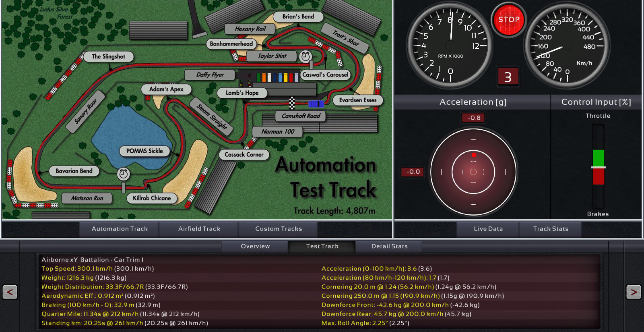Click the stopwatch icon near Taylor Stint
This screenshot has width=644, height=332.
[x=305, y=56]
